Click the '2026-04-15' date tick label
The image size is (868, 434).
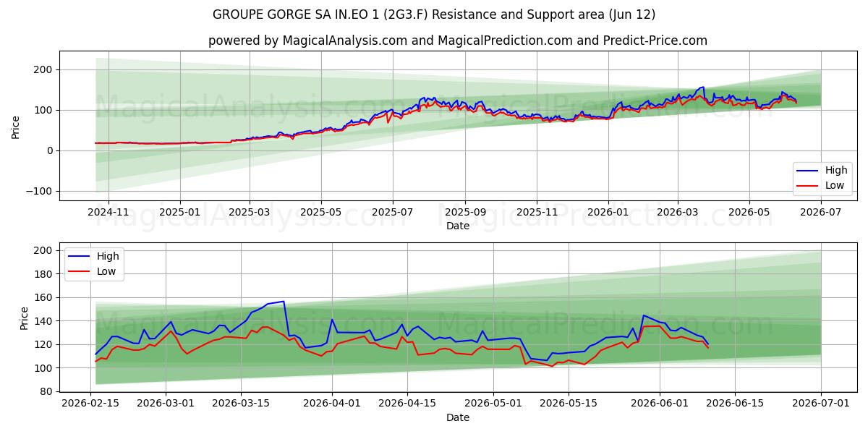(407, 403)
